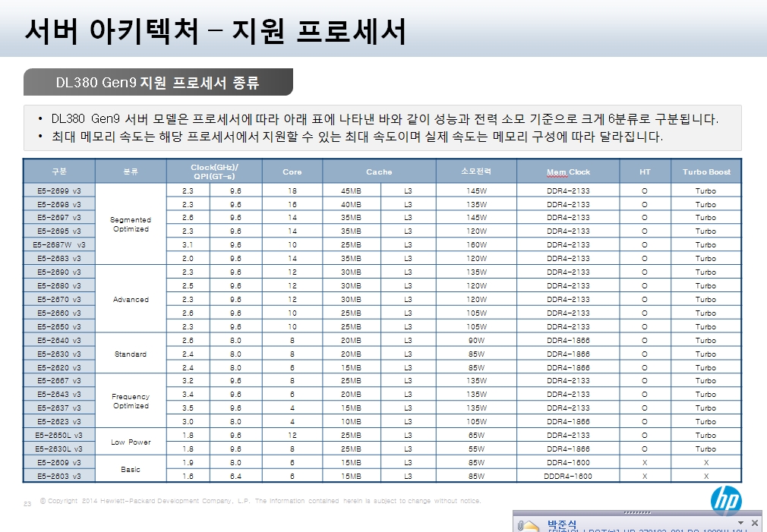This screenshot has height=532, width=767.
Task: Select the E5-2660 v3 cell
Action: click(x=59, y=313)
